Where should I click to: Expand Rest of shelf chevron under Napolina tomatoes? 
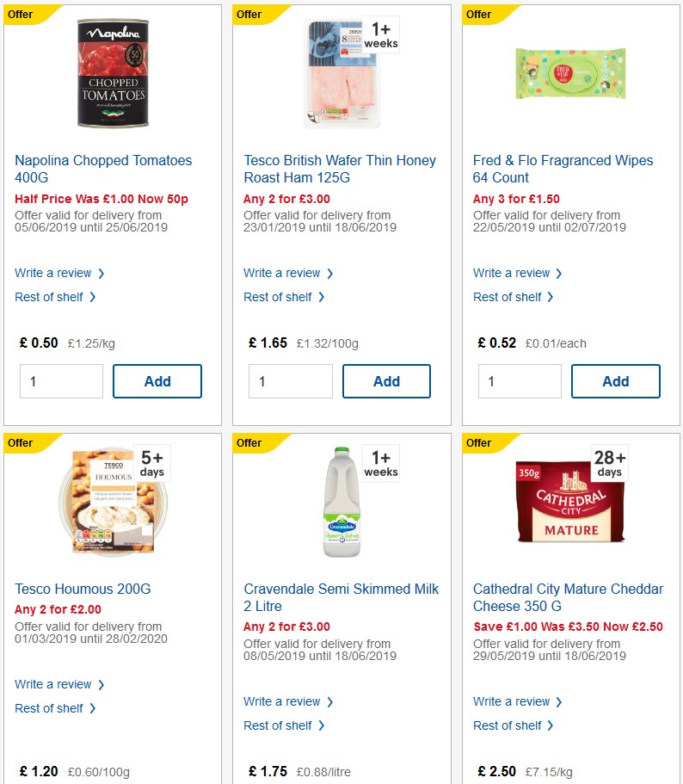click(x=94, y=297)
